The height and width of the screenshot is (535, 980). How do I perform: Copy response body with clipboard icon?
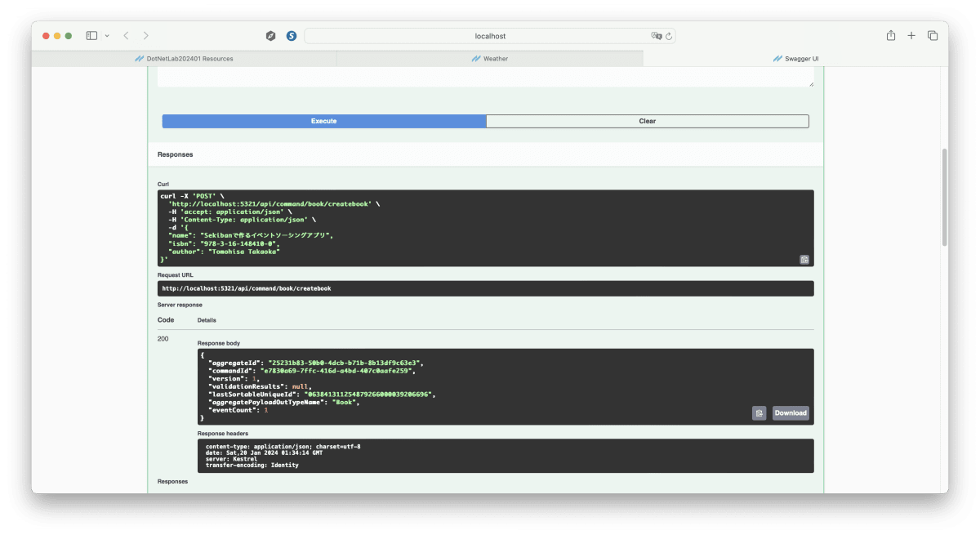point(759,413)
